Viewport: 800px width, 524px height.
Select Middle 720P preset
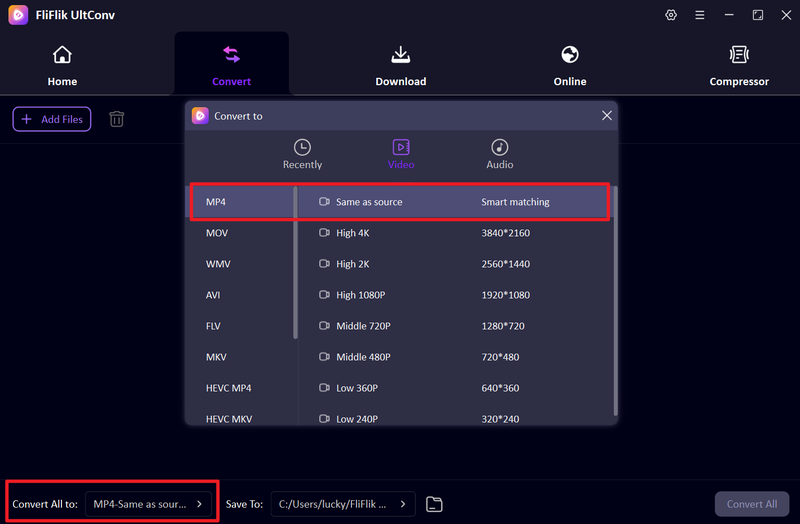(x=454, y=326)
